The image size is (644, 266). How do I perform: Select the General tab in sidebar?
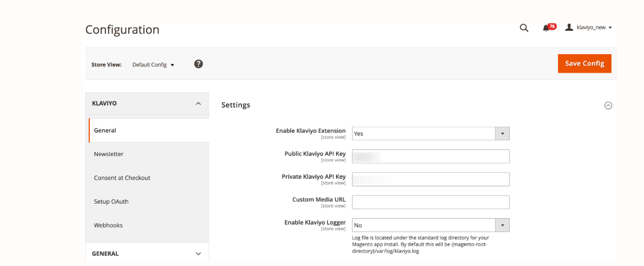point(149,131)
